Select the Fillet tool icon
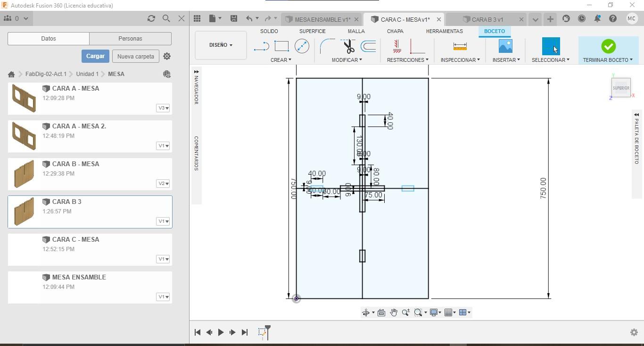 (x=327, y=46)
